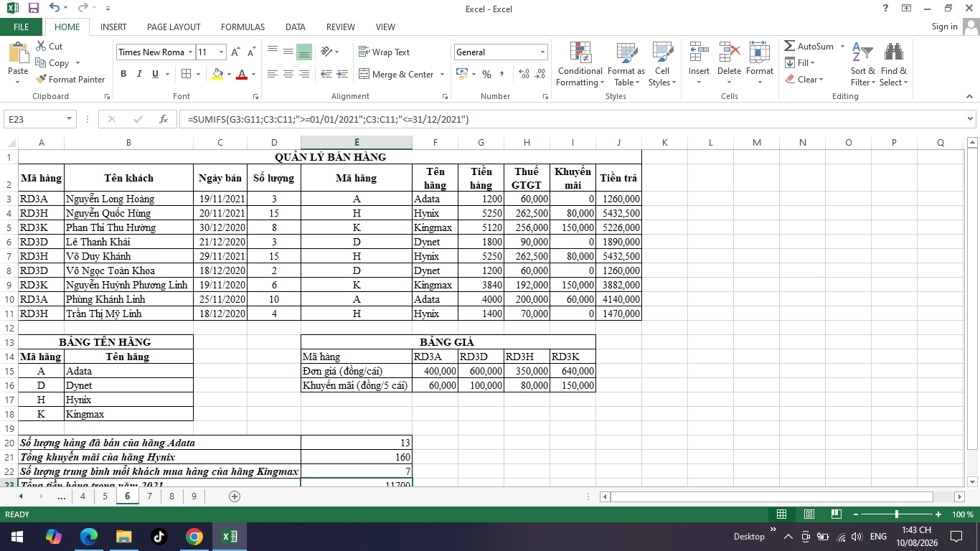Toggle Wrap Text for the cell
The image size is (980, 551).
(384, 52)
